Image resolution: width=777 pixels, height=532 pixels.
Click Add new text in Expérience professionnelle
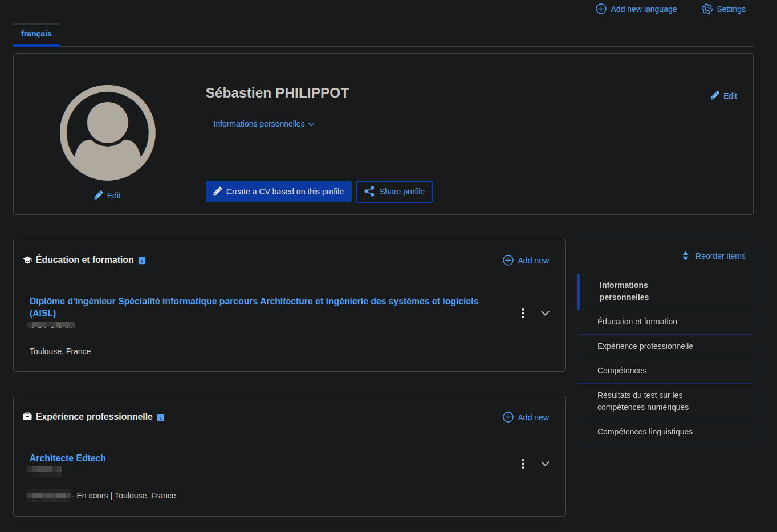533,417
